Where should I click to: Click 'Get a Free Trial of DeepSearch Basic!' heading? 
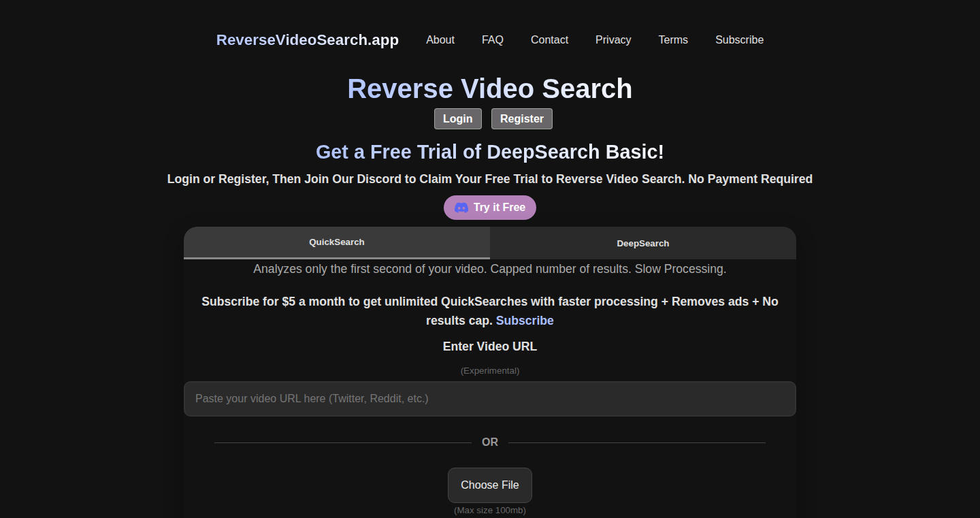(x=490, y=152)
